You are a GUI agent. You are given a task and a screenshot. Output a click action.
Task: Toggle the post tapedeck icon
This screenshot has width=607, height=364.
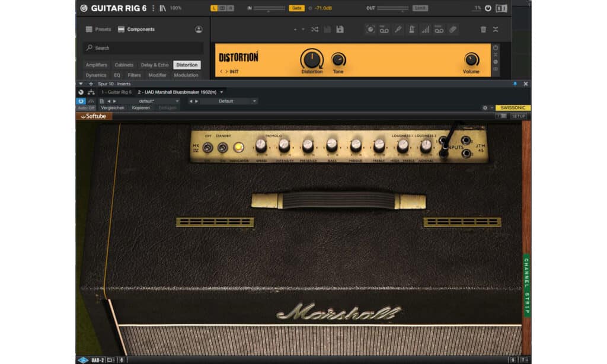[x=439, y=30]
